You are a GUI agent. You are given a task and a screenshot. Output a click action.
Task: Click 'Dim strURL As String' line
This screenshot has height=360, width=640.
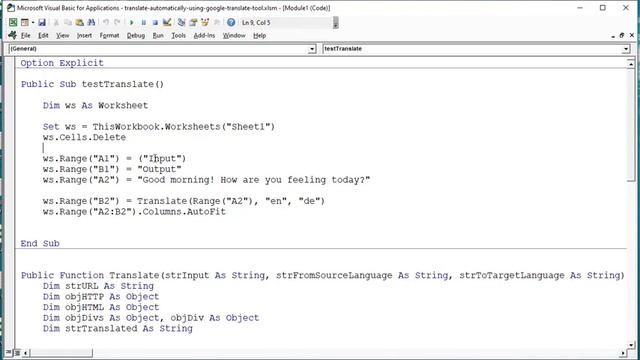98,286
